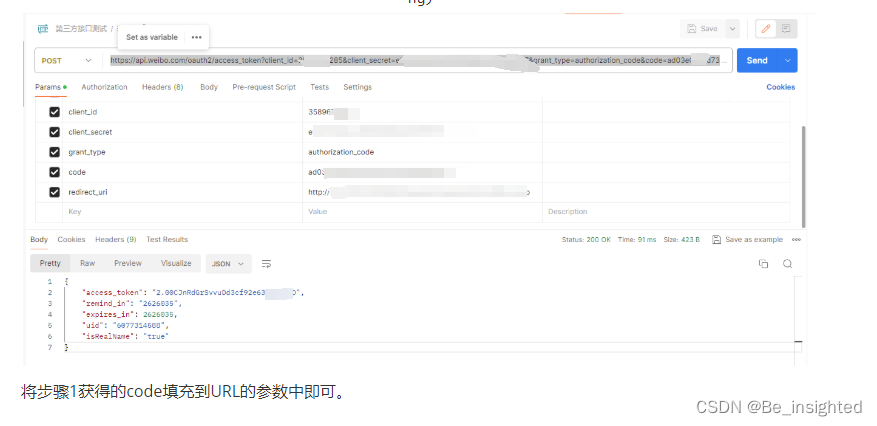Uncheck the grant_type parameter checkbox

point(54,152)
